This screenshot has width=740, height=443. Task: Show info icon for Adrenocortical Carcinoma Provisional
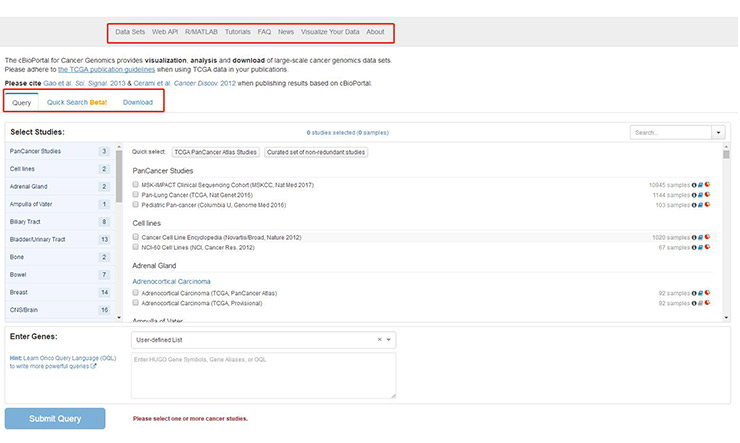pos(694,303)
